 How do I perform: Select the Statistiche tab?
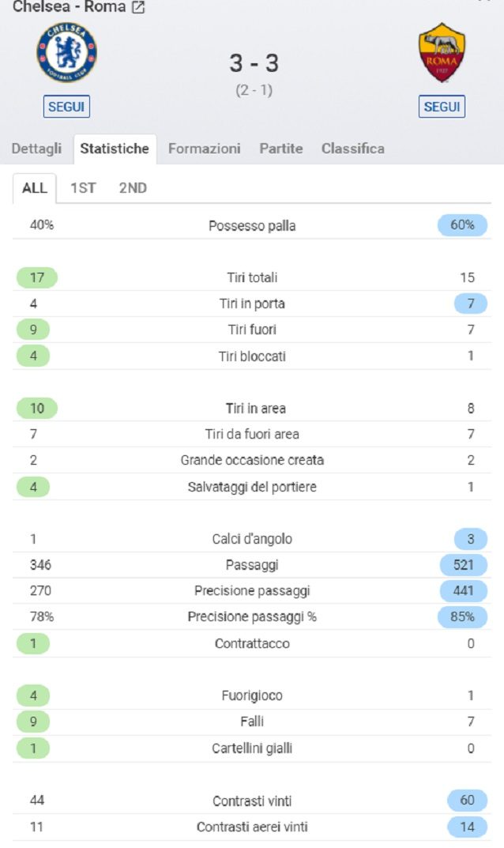tap(115, 149)
